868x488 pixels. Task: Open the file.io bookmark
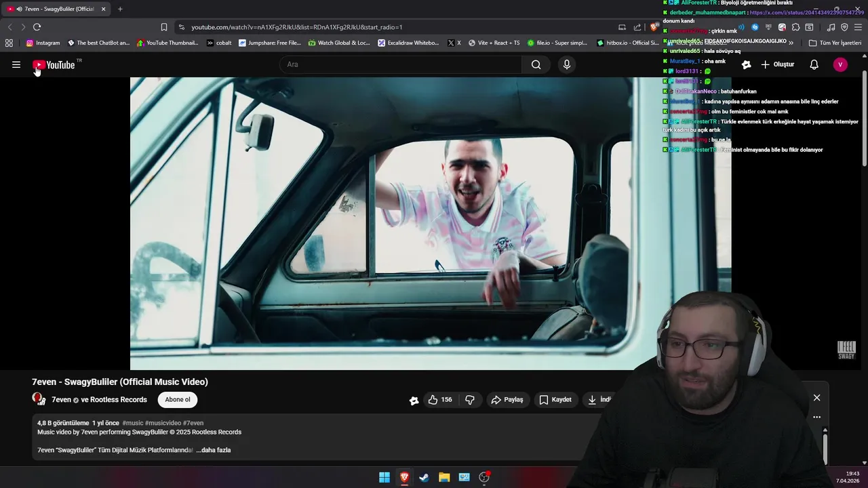pos(557,43)
